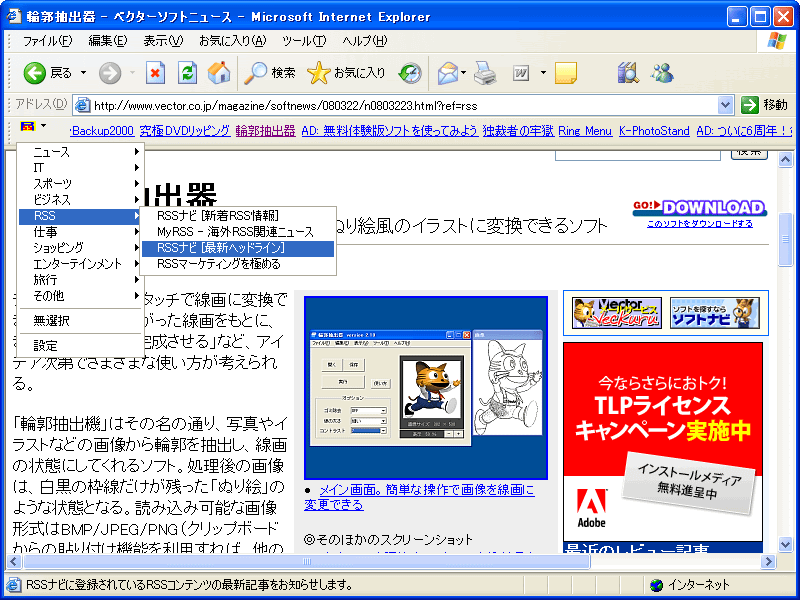
Task: Open dropdown arrow next to Back button
Action: (x=83, y=73)
